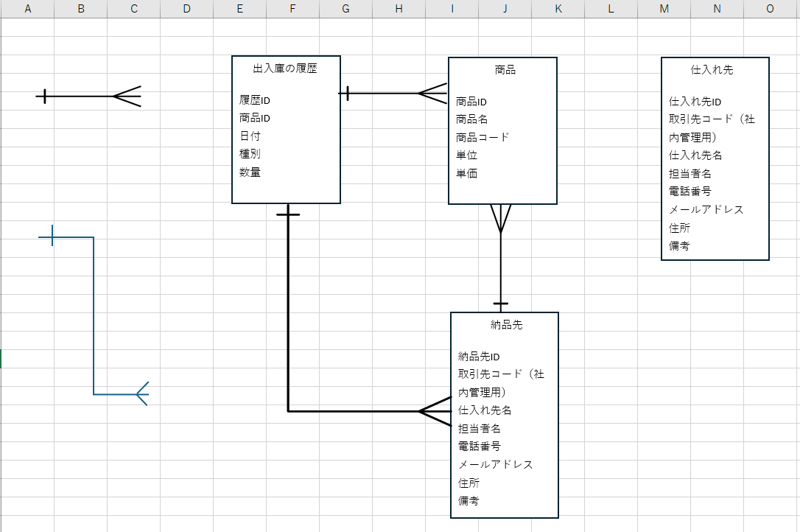Select column K header

(558, 9)
